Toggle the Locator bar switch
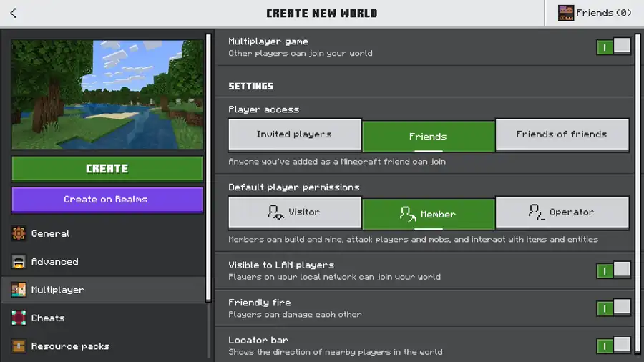The image size is (644, 362). click(613, 346)
